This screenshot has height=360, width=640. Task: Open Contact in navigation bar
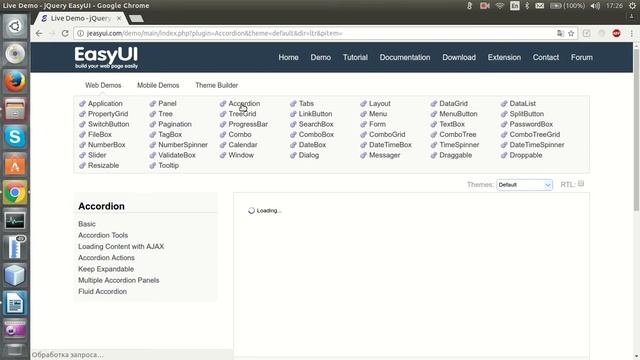click(x=546, y=58)
